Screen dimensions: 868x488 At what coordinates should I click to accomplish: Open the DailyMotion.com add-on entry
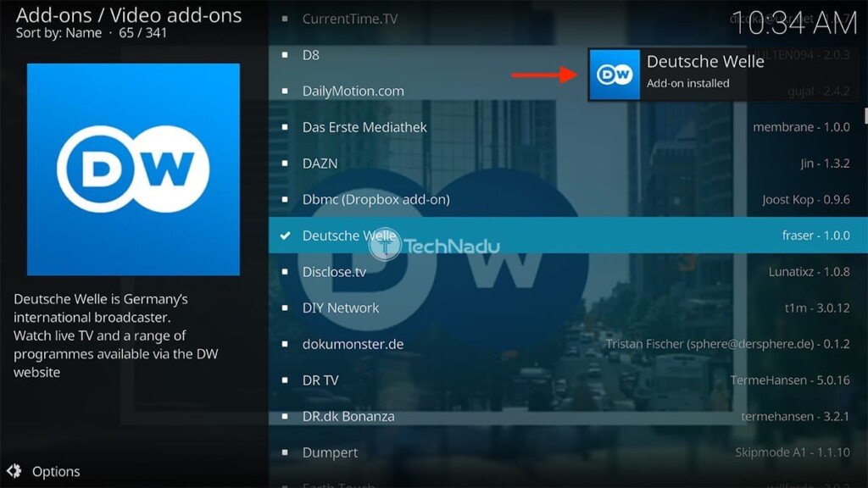click(x=568, y=91)
